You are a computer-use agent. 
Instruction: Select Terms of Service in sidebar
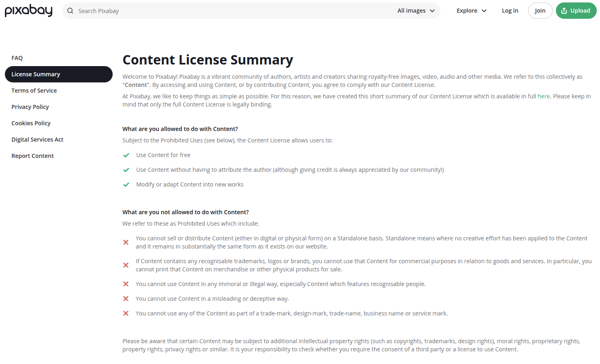(34, 91)
